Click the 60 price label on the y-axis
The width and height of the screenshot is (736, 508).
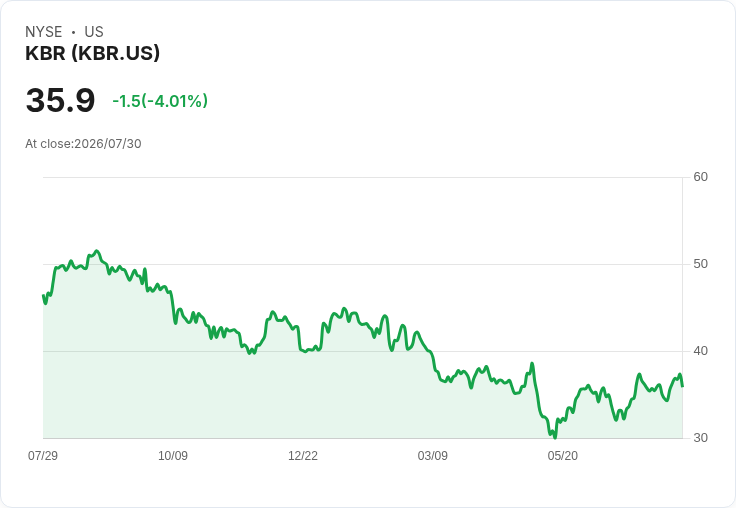pyautogui.click(x=700, y=177)
